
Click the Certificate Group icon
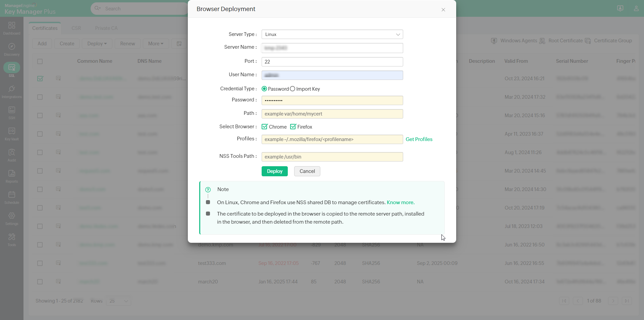(x=588, y=41)
